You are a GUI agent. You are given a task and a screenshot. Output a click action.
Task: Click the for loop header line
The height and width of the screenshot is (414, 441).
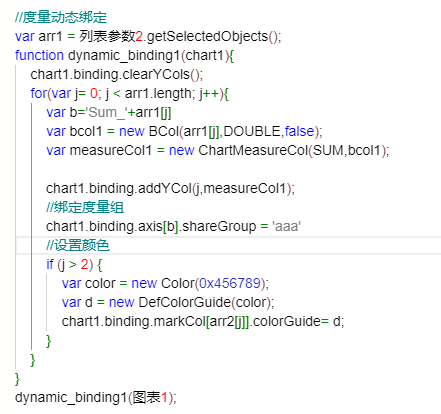[130, 93]
